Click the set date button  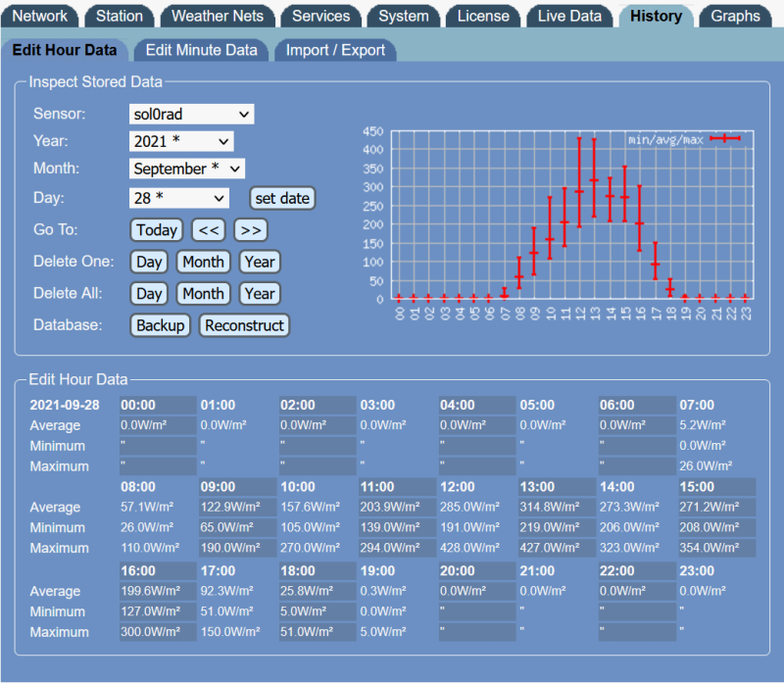282,198
